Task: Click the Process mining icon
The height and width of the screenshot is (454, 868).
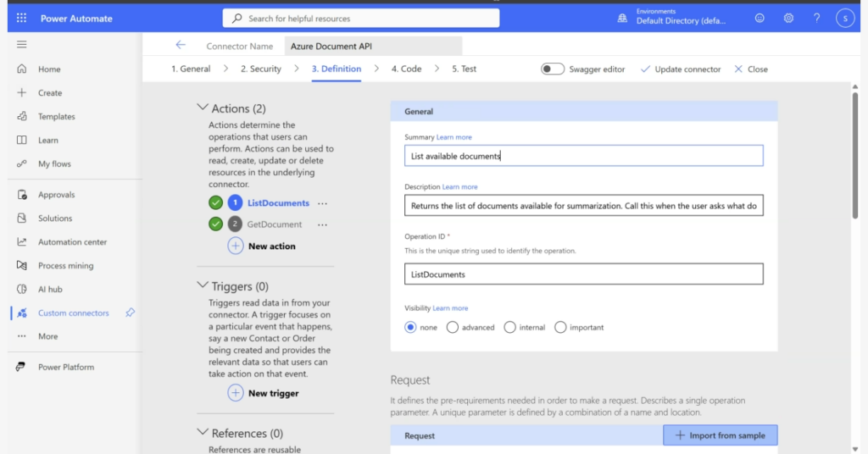Action: pos(21,265)
